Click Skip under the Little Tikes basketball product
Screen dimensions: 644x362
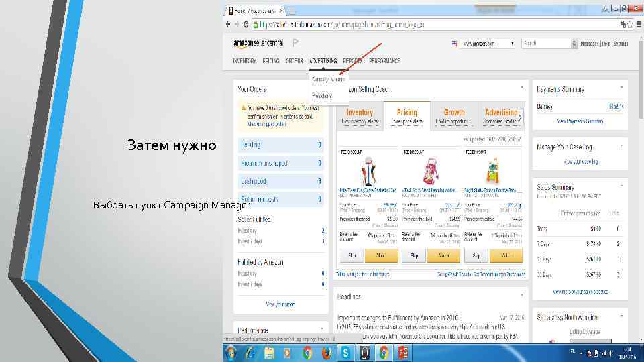pyautogui.click(x=352, y=255)
